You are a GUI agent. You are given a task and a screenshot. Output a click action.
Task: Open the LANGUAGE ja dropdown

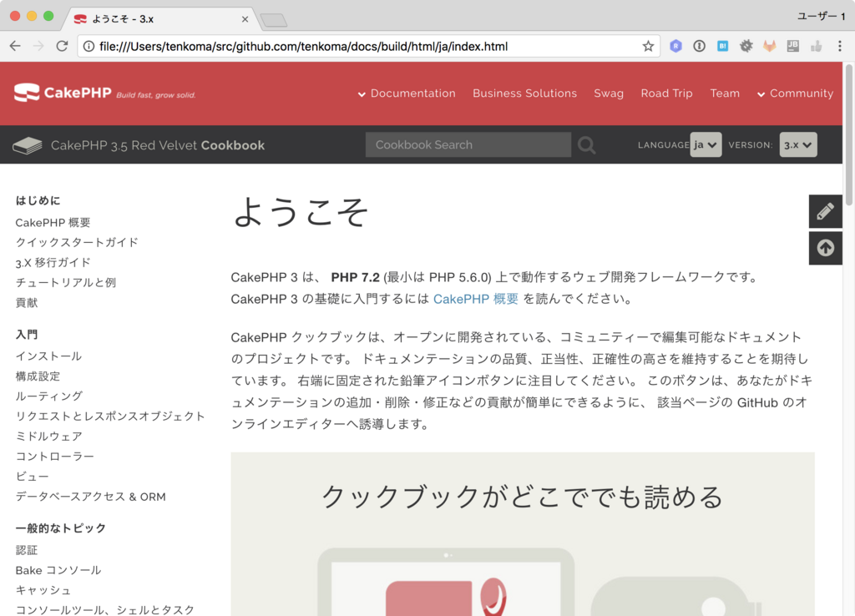point(706,145)
